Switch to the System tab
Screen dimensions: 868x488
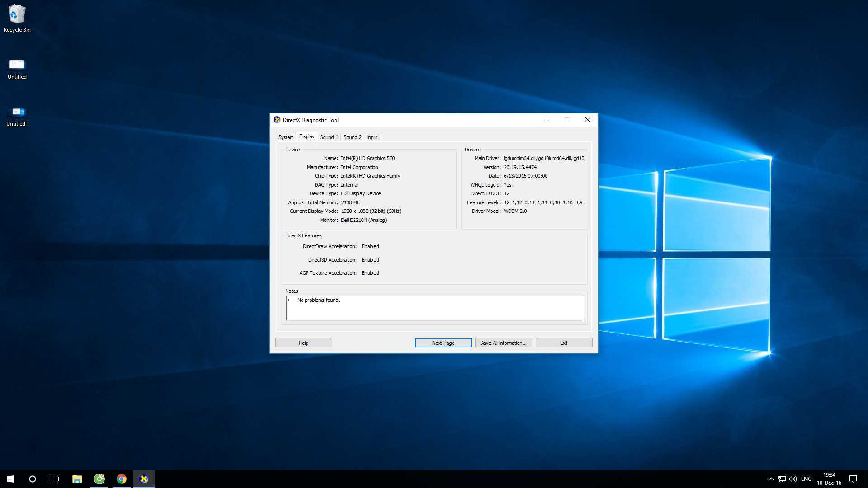point(286,137)
